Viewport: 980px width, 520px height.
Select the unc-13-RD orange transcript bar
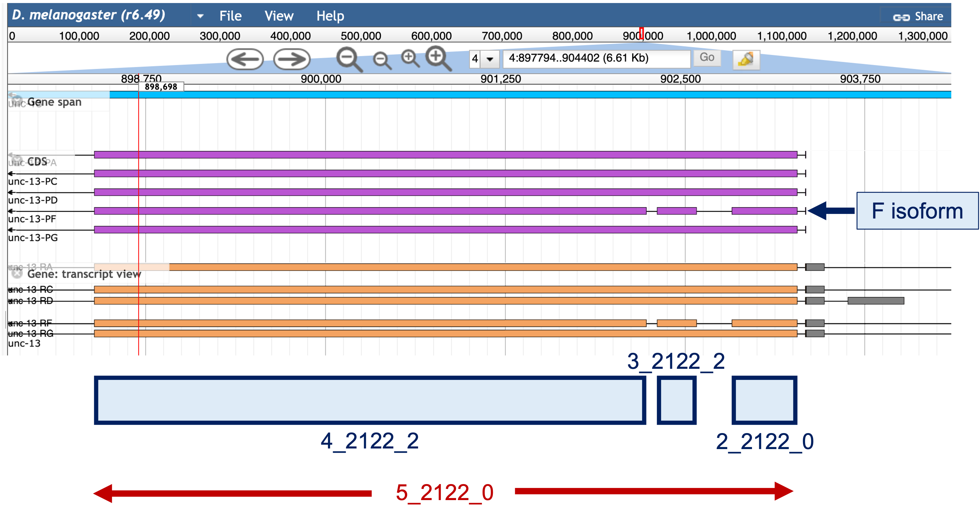click(x=446, y=301)
